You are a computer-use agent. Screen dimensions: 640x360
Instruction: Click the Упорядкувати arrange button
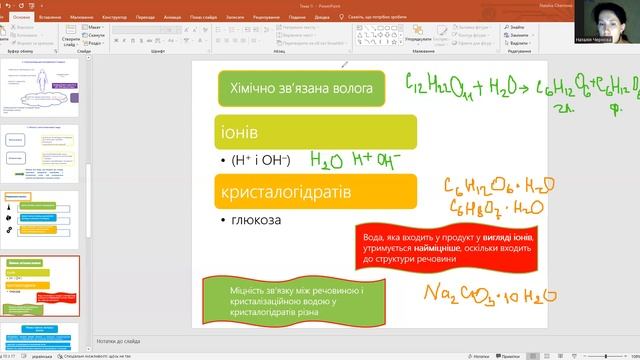coord(418,34)
